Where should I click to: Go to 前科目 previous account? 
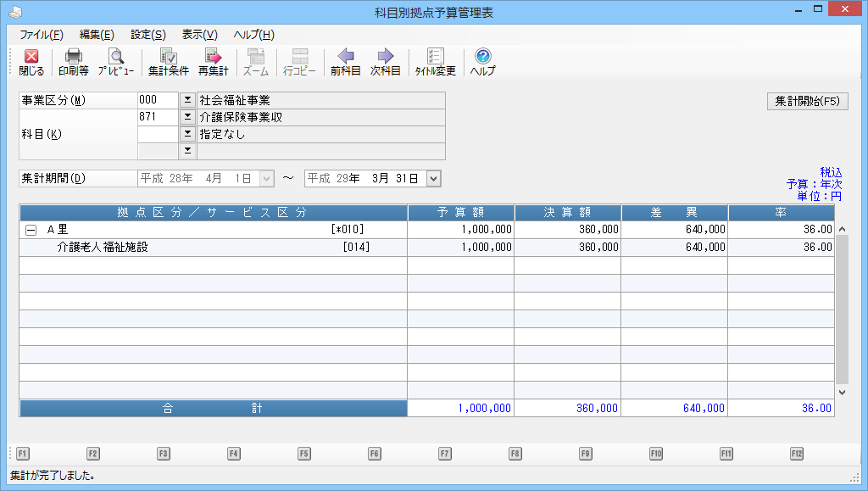click(345, 62)
